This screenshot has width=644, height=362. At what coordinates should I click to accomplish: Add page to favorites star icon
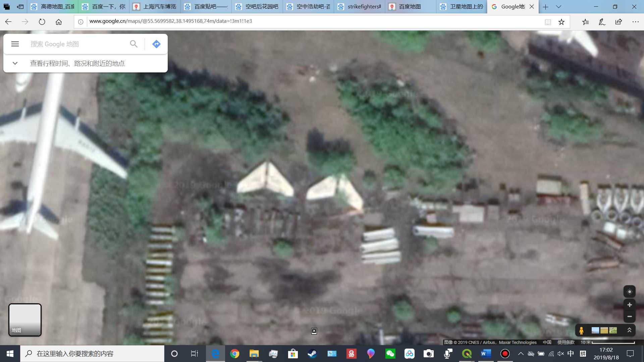561,22
